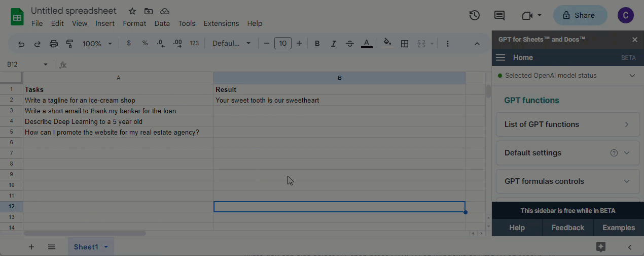This screenshot has height=256, width=644.
Task: Toggle bold formatting
Action: click(317, 44)
